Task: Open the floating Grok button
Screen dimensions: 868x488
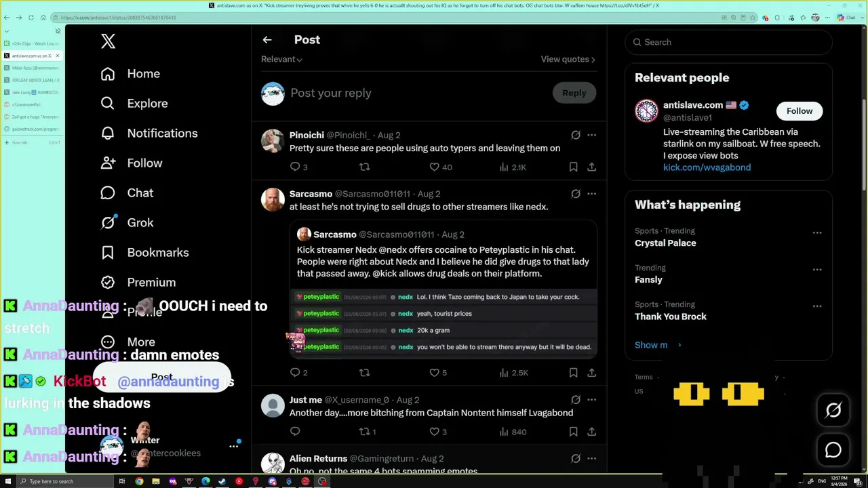Action: coord(833,410)
